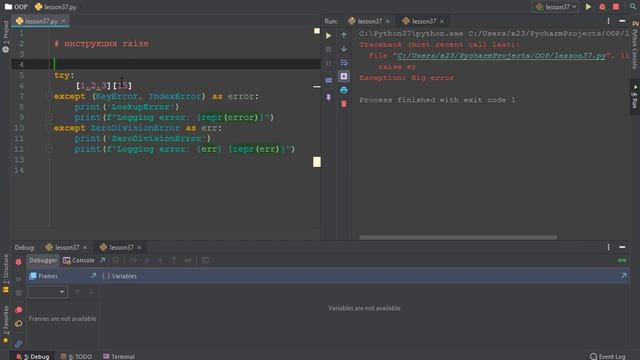Click the Run console horizontal scrollbar
This screenshot has height=360, width=640.
point(458,237)
